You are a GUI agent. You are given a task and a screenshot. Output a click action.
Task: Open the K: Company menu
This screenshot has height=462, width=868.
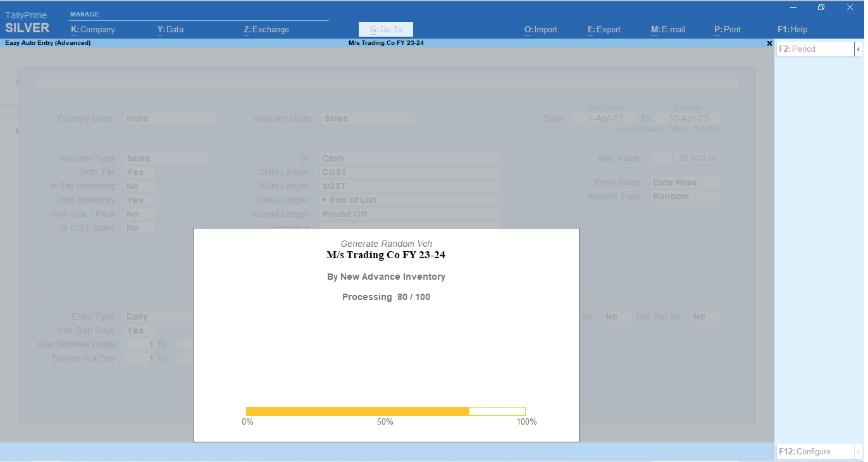(93, 29)
